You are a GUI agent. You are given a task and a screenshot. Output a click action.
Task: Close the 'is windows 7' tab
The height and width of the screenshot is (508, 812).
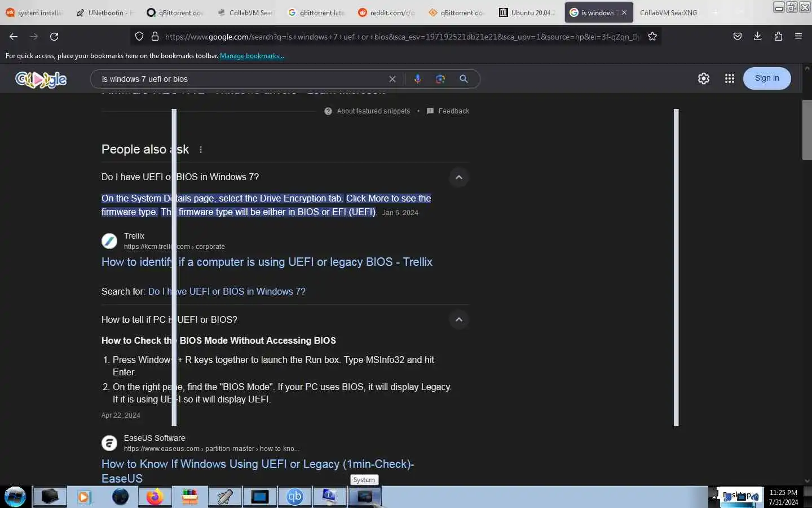click(x=624, y=12)
